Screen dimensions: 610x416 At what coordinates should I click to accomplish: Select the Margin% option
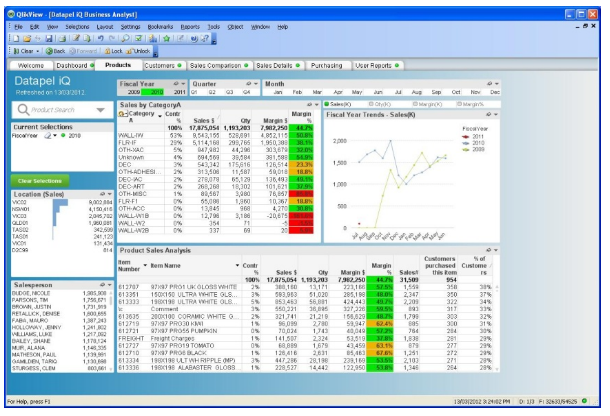click(x=470, y=104)
